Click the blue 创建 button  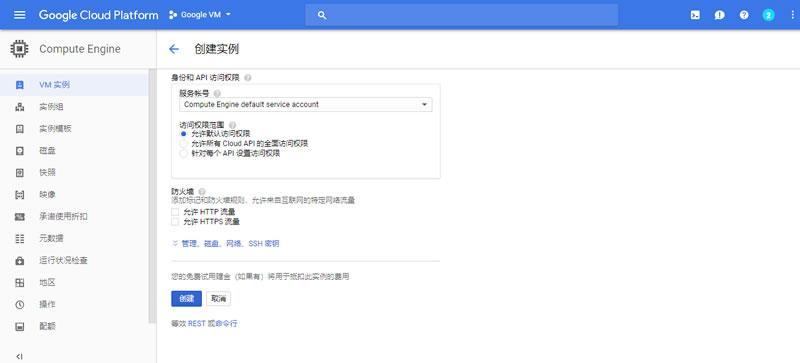pos(187,299)
